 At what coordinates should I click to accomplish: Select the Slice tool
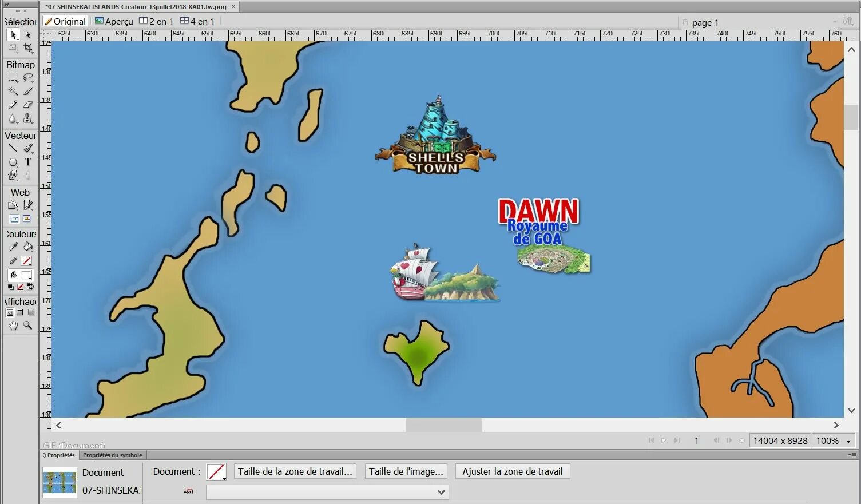click(x=27, y=205)
